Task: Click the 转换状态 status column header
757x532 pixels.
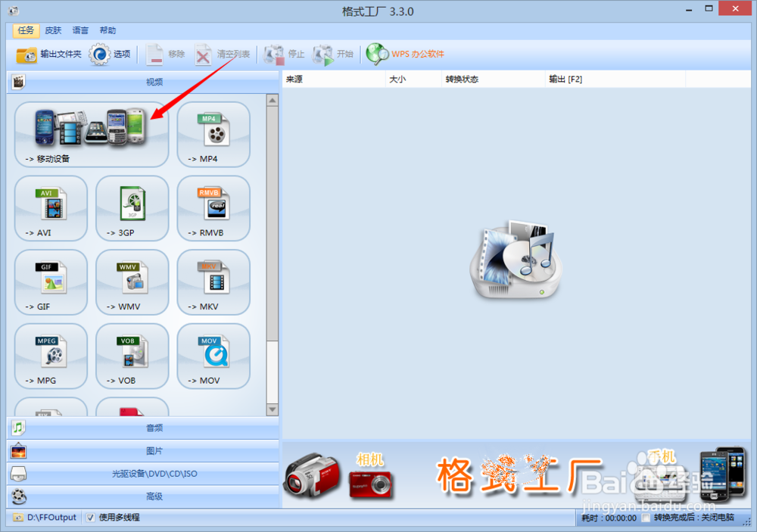Action: click(494, 79)
